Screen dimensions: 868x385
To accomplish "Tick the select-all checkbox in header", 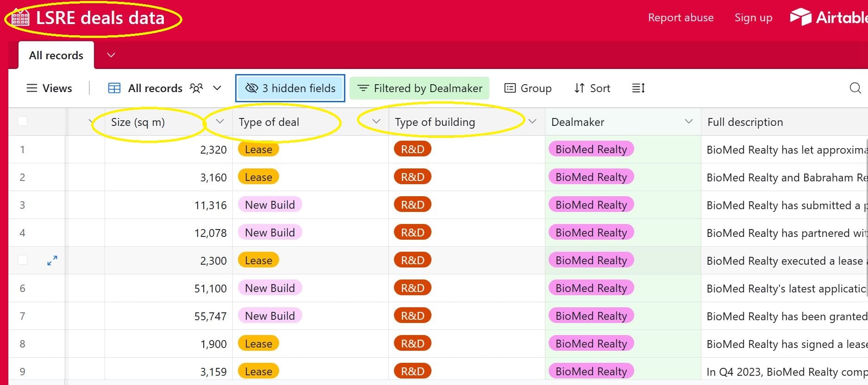I will [x=22, y=121].
